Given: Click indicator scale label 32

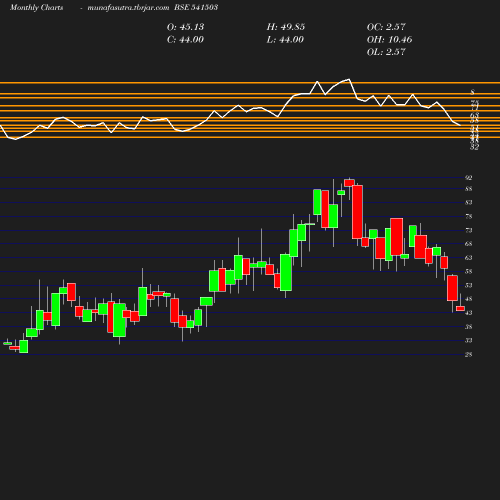Looking at the screenshot, I should 474,147.
